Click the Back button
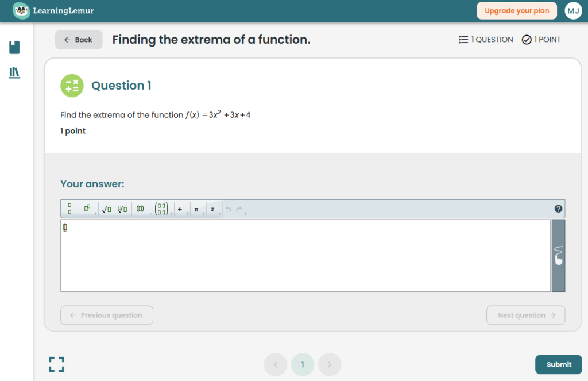The height and width of the screenshot is (381, 588). click(x=79, y=39)
